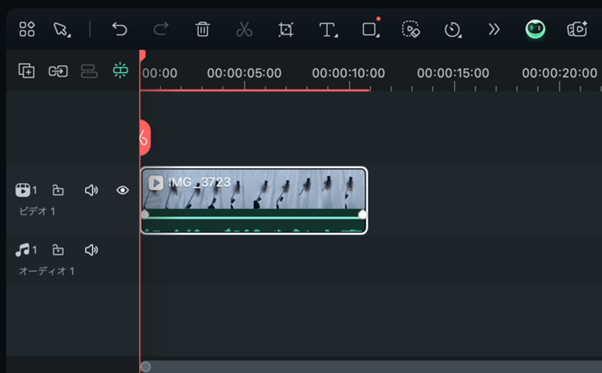This screenshot has width=602, height=373.
Task: Open the shape rectangle tool dropdown
Action: coord(371,29)
